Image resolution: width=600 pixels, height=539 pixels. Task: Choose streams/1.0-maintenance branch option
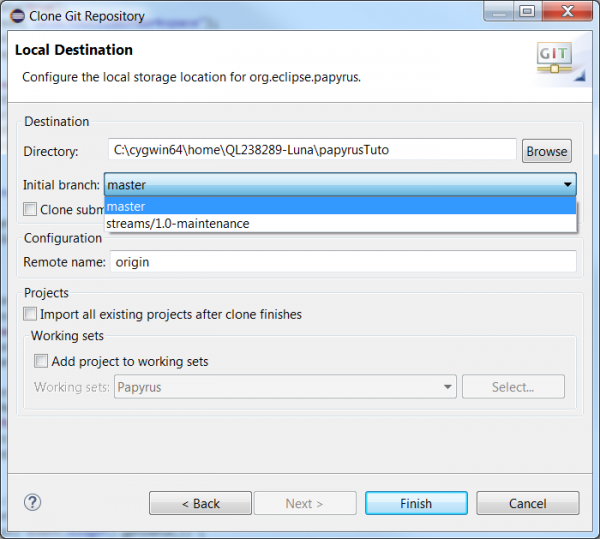click(340, 223)
